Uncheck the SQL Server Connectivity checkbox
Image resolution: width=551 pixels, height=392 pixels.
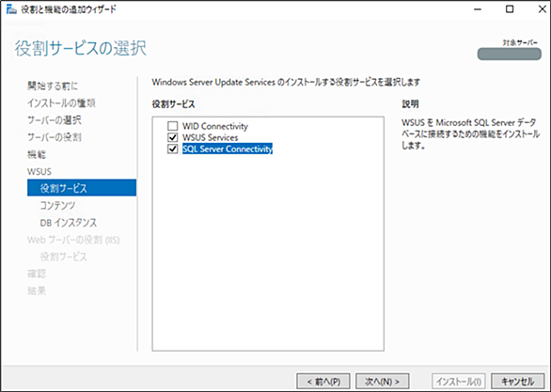click(172, 149)
